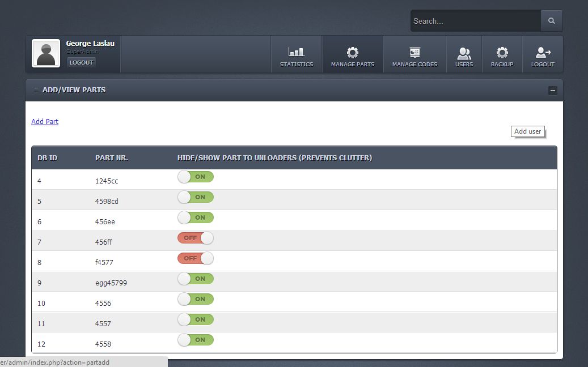Open the Users icon in navigation
Viewport: 588px width, 367px height.
[x=464, y=53]
